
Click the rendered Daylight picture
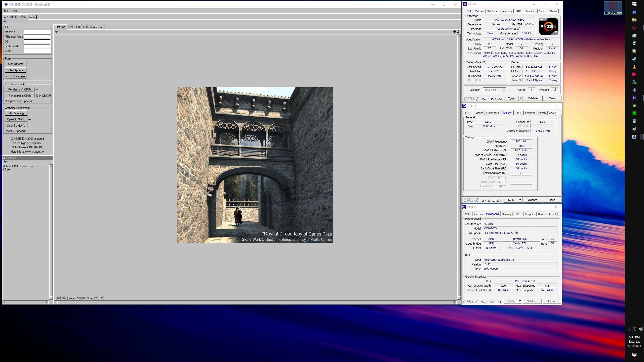tap(255, 165)
